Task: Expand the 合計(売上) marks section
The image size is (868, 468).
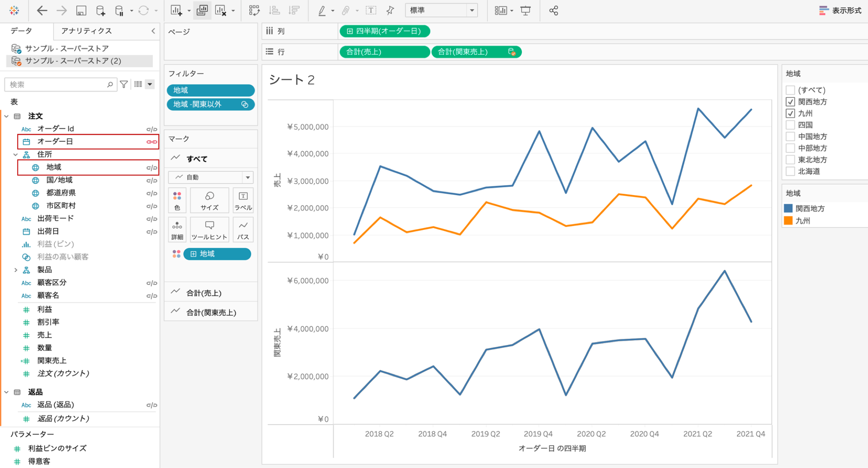Action: (210, 293)
